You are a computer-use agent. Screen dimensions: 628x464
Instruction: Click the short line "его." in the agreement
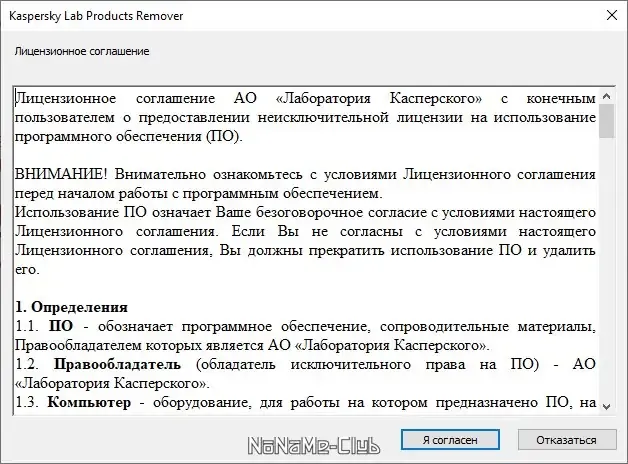(x=27, y=270)
